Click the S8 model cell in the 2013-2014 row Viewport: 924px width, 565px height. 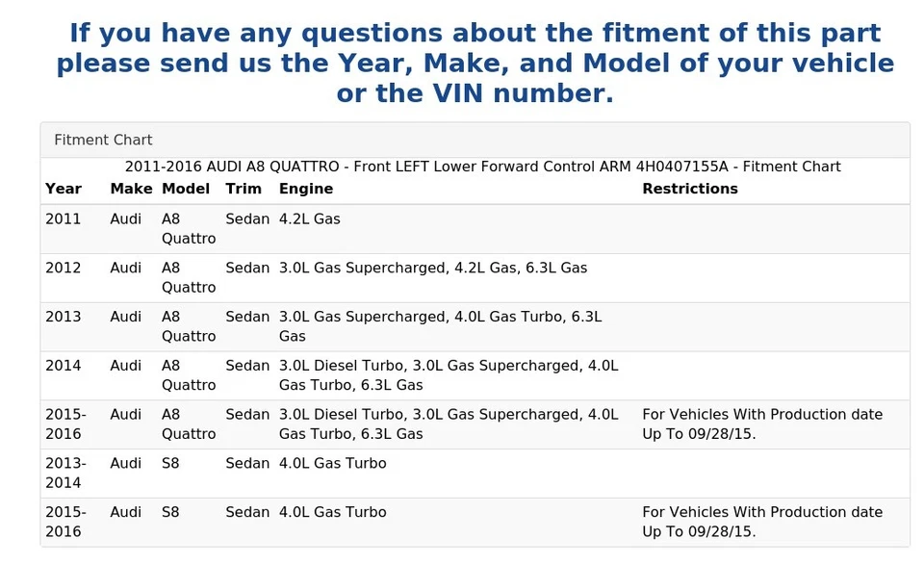click(170, 464)
